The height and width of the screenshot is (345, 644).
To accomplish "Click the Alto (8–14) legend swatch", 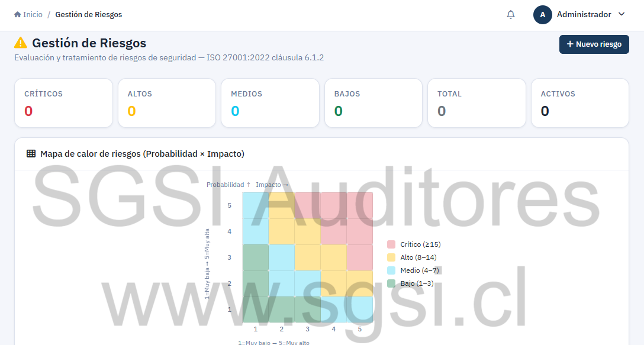I will (391, 257).
